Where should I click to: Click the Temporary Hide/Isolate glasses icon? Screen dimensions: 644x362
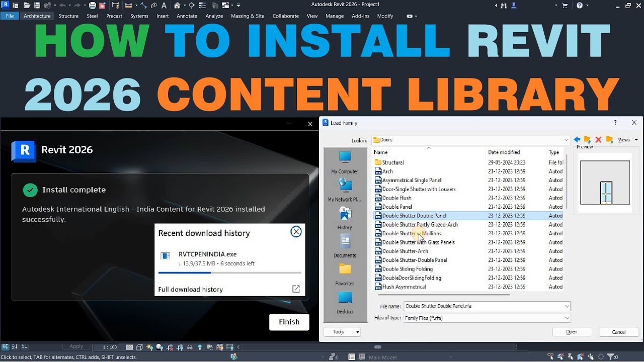point(190,347)
